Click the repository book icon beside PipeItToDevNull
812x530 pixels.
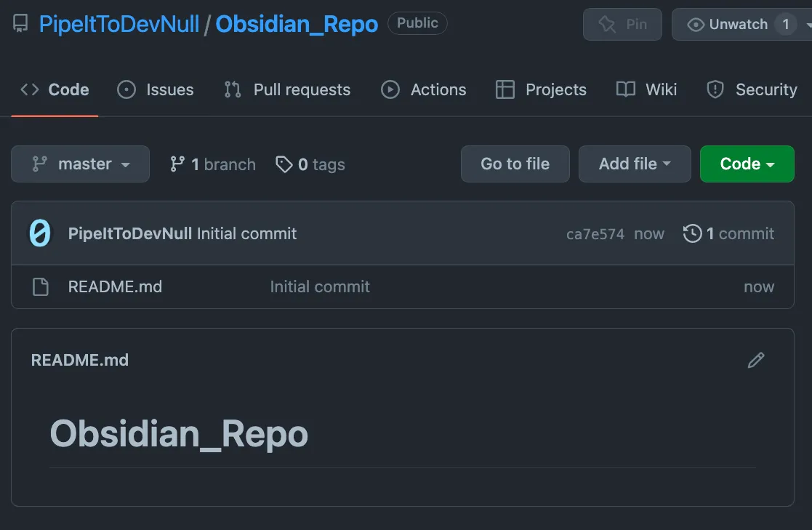(20, 23)
